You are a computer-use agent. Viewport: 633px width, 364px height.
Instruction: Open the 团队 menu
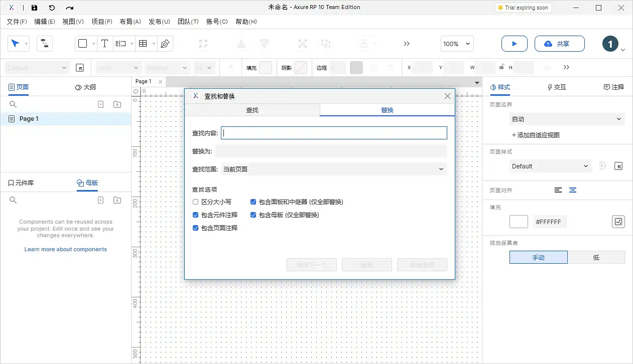point(188,22)
